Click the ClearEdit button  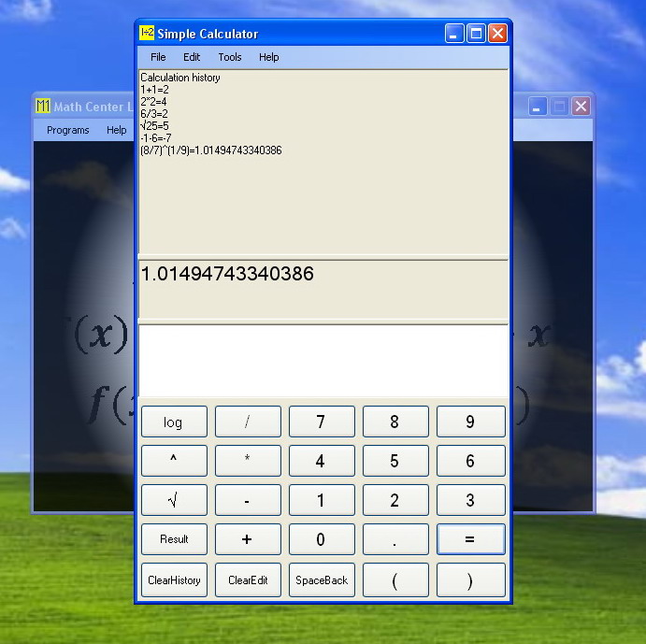point(248,580)
